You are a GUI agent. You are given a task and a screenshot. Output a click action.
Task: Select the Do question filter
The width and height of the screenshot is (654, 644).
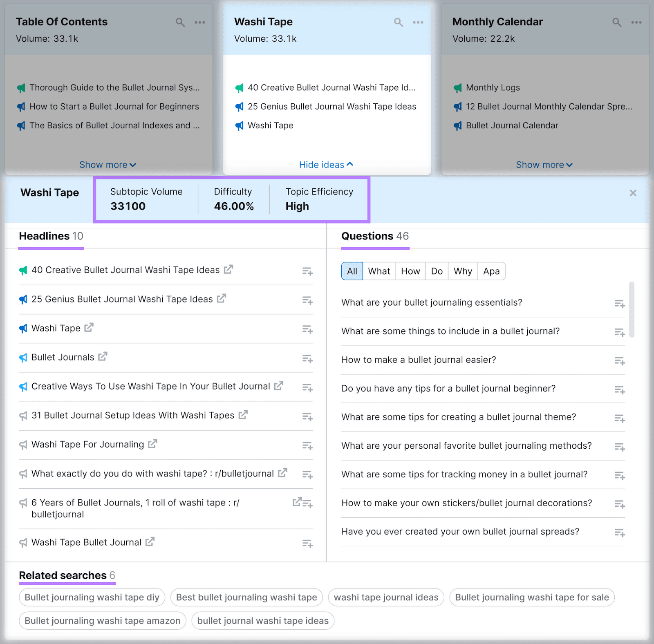click(x=437, y=271)
